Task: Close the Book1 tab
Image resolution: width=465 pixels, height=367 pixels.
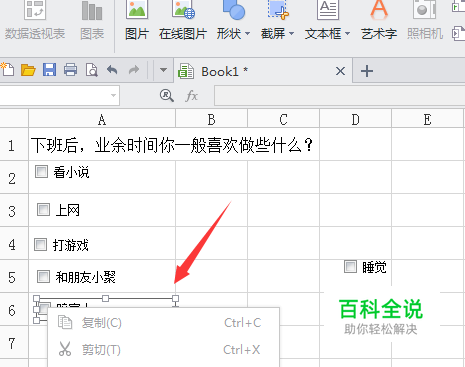Action: pos(340,71)
